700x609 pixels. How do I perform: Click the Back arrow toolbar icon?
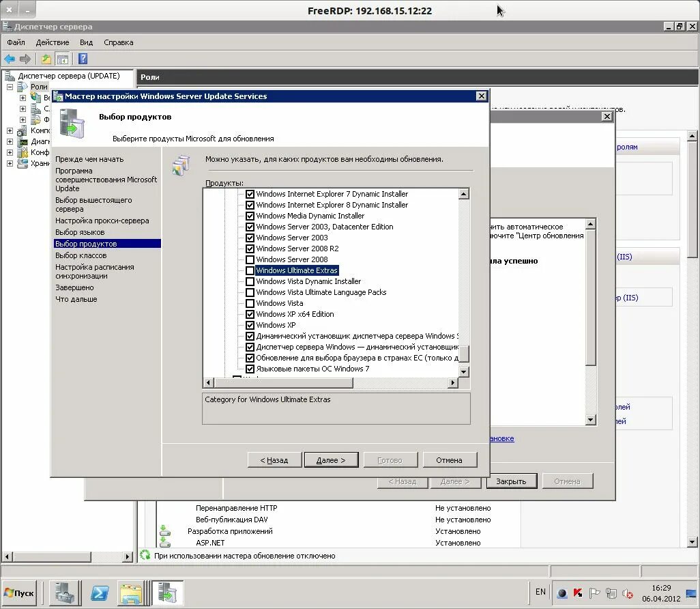coord(10,59)
